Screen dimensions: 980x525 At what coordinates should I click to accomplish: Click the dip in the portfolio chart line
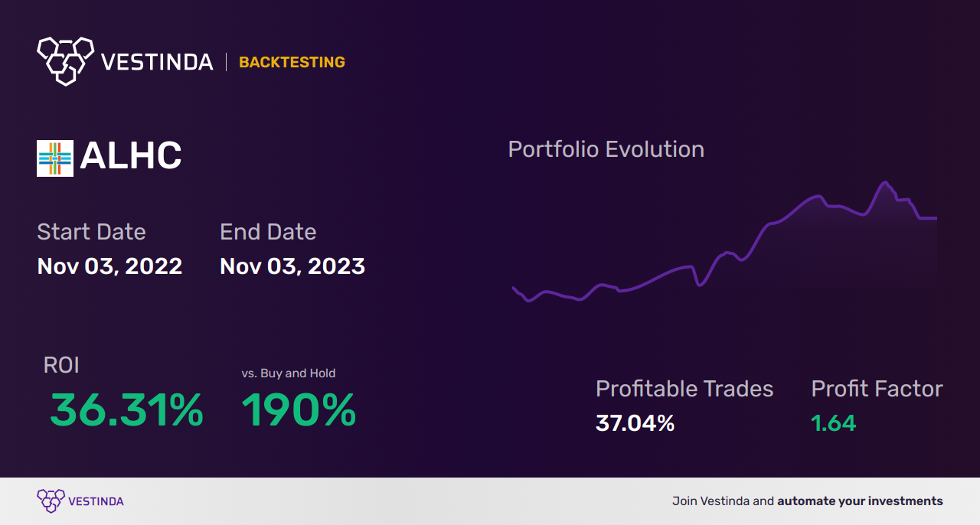coord(700,285)
